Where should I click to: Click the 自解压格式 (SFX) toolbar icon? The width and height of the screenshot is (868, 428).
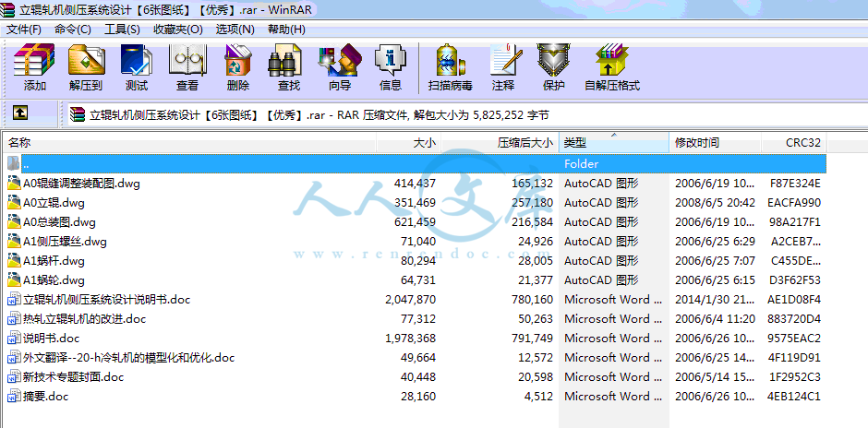(x=611, y=60)
